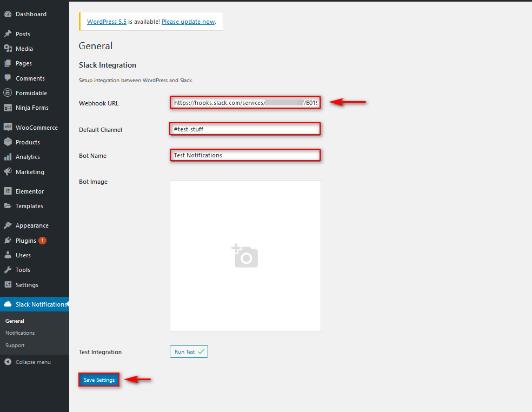
Task: Click the Elementor logo icon
Action: [x=8, y=191]
